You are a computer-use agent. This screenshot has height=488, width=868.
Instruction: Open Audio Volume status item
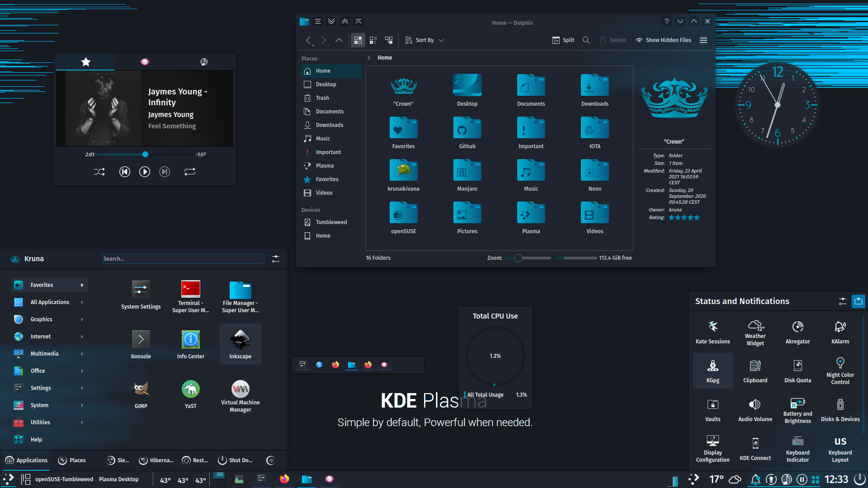point(755,410)
